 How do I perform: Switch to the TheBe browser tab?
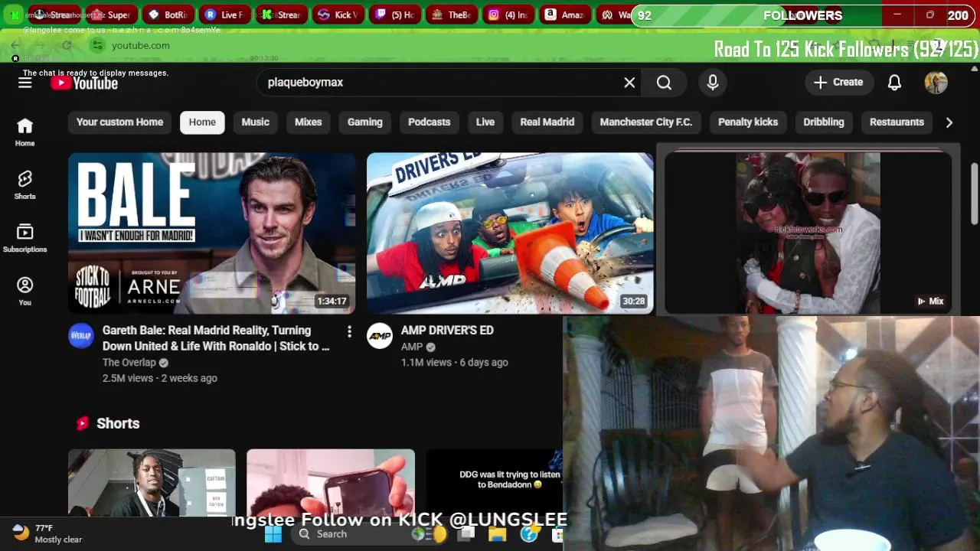[x=452, y=15]
